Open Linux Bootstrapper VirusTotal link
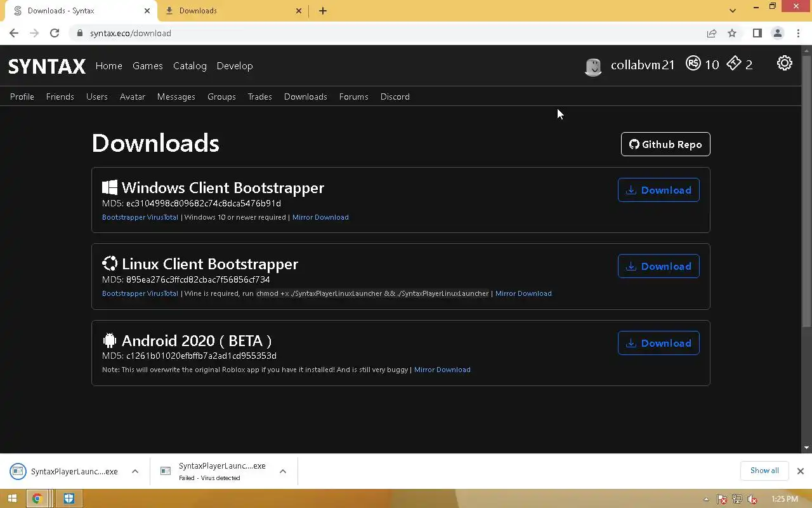The height and width of the screenshot is (508, 812). tap(140, 293)
